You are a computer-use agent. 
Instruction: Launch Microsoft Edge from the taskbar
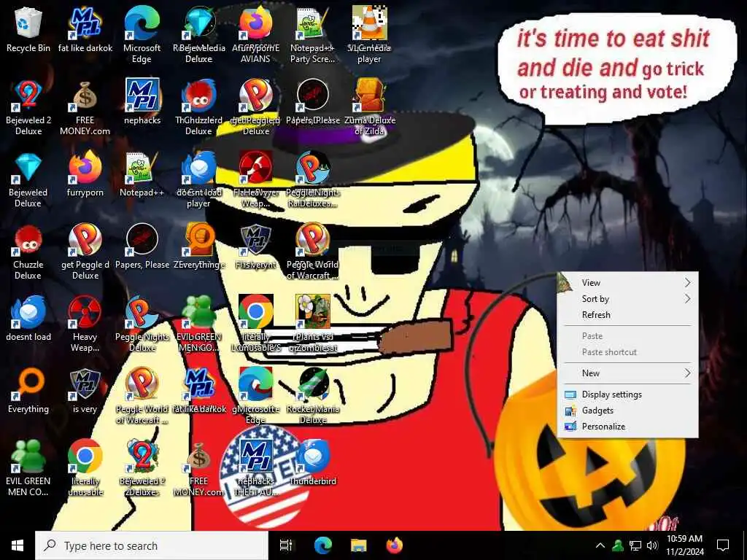(x=322, y=545)
